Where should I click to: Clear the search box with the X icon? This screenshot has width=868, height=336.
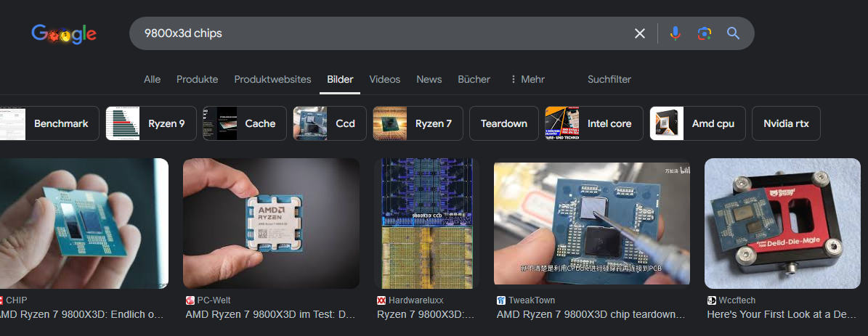pos(640,33)
